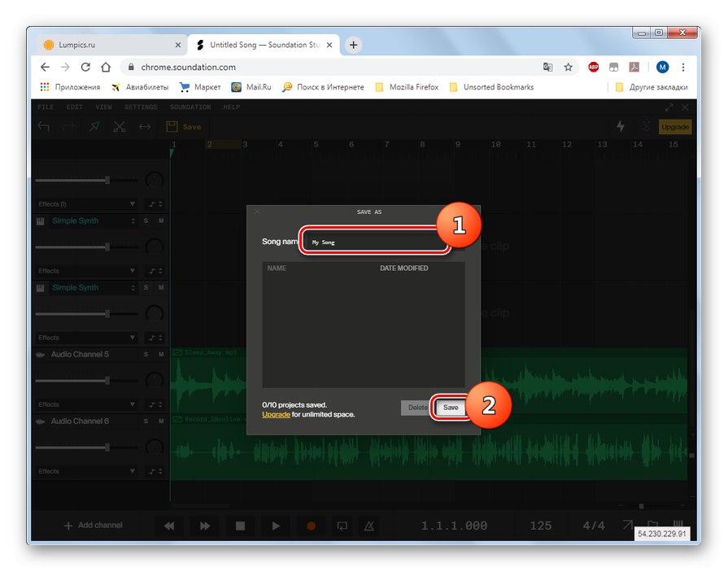Click the translate page icon in address bar
The width and height of the screenshot is (728, 572).
pos(548,68)
